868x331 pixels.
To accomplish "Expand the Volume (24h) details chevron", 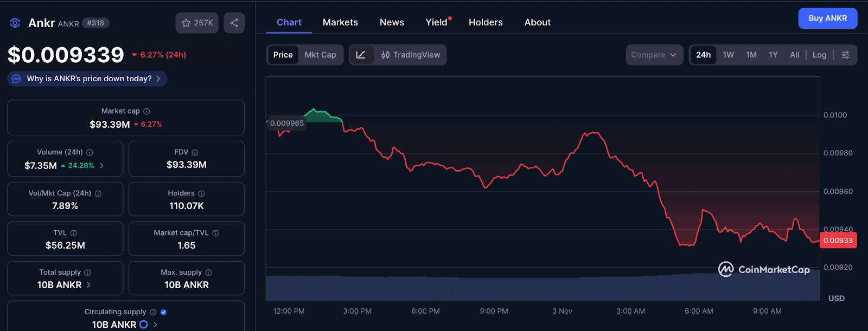I will click(101, 166).
